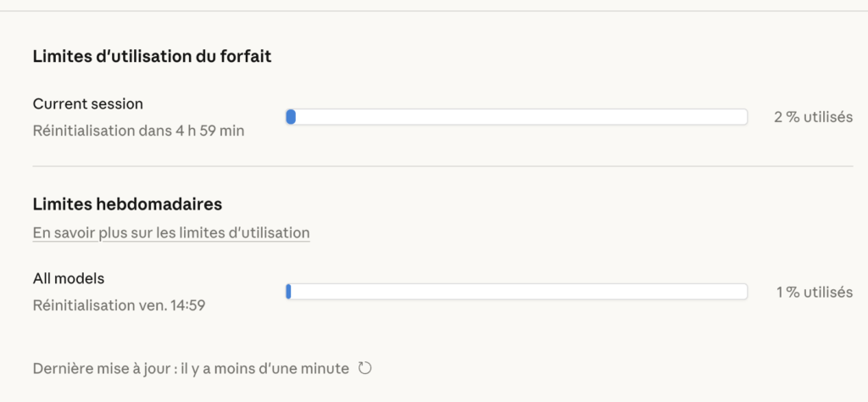Viewport: 868px width, 402px height.
Task: Click the 'All models' label
Action: 68,278
